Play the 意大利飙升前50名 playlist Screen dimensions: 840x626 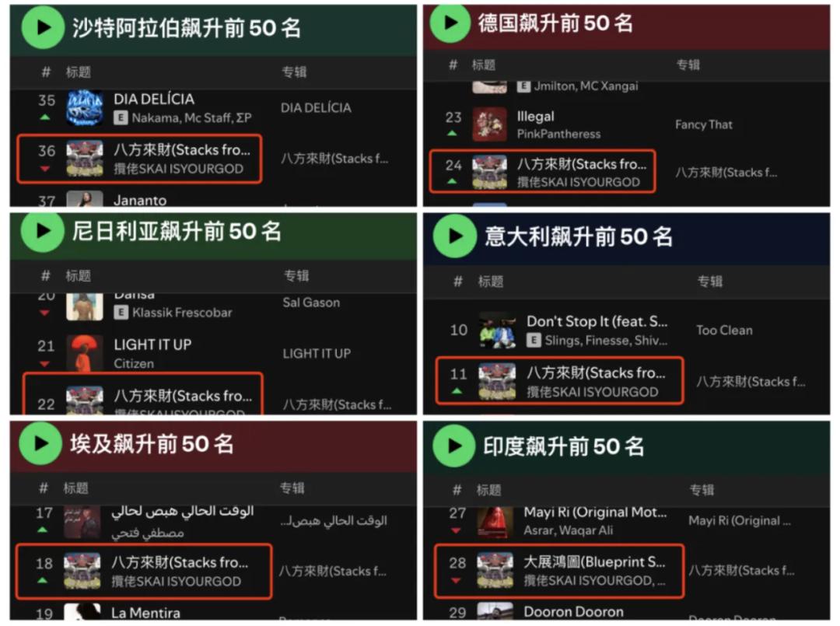454,236
